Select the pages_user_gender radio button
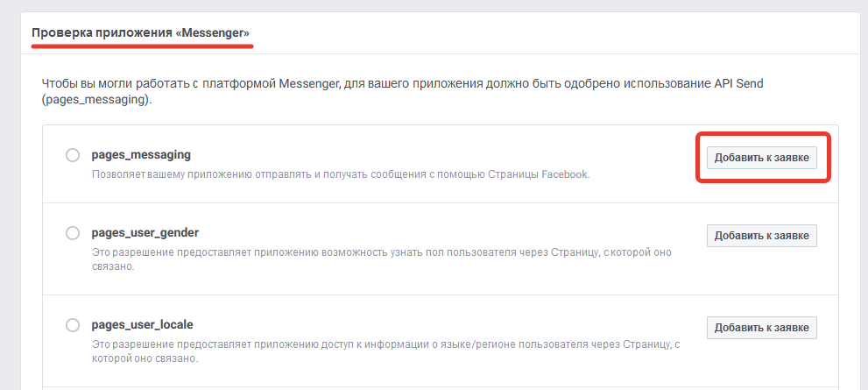 [x=73, y=233]
